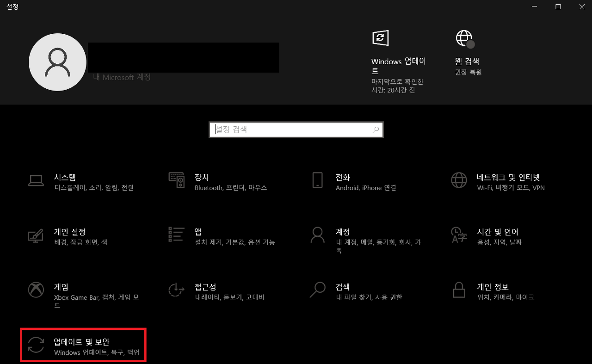This screenshot has width=592, height=364.
Task: Click the magnifier icon in the search box
Action: click(376, 130)
